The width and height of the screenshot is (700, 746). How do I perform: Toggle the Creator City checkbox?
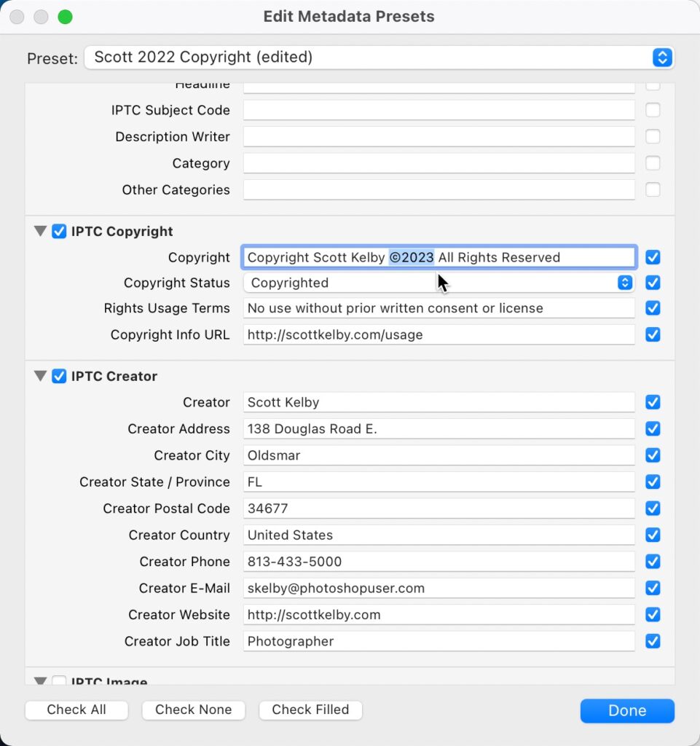653,456
